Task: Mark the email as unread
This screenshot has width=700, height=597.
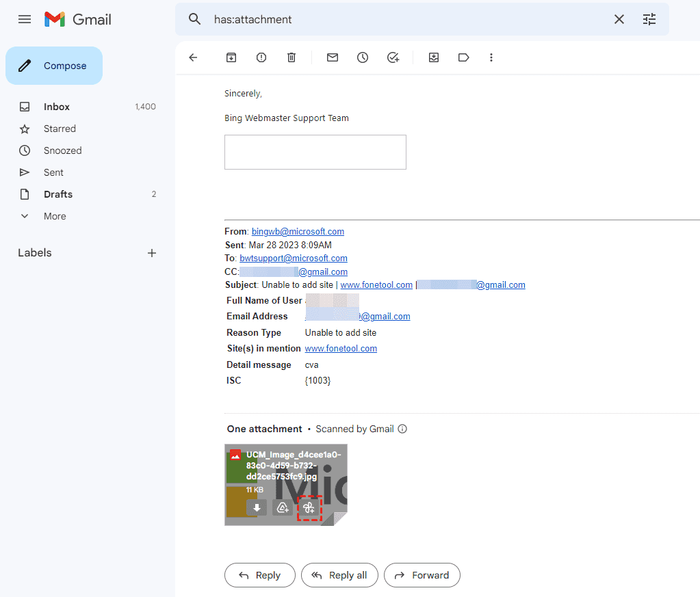Action: pyautogui.click(x=332, y=57)
